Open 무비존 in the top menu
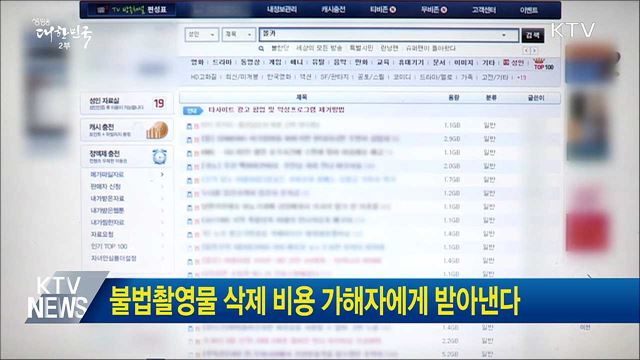640x360 pixels. coord(433,9)
